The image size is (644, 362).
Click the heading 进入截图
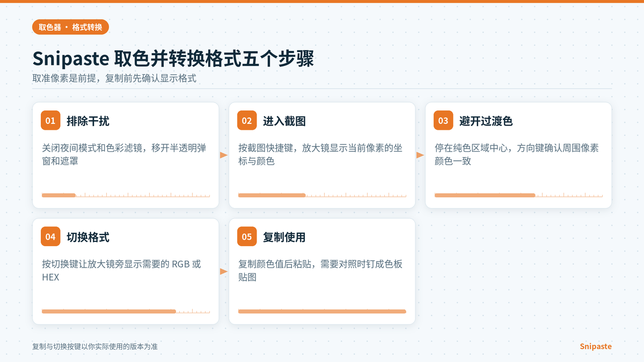pos(284,121)
